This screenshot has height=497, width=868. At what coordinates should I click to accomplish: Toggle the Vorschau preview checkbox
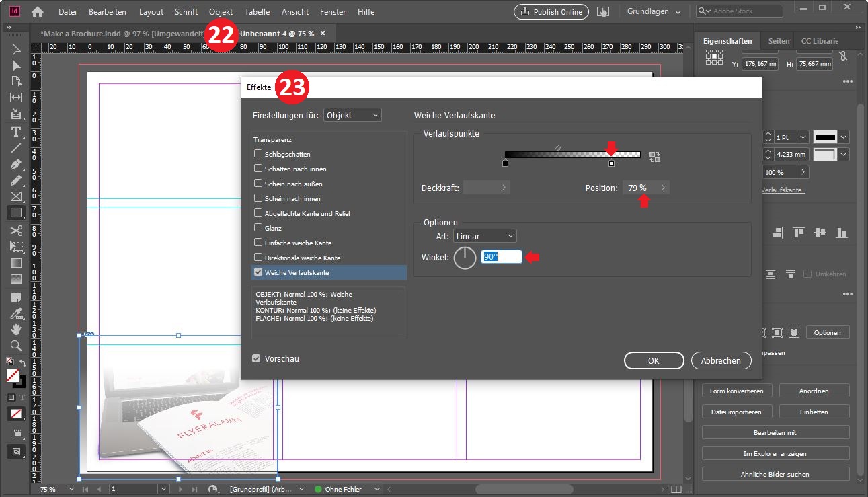(256, 359)
